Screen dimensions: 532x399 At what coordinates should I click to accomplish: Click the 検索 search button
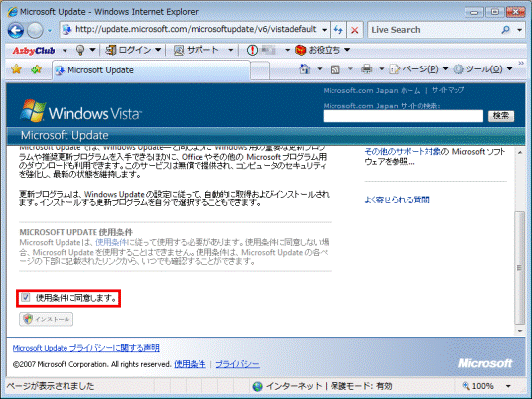pyautogui.click(x=501, y=116)
